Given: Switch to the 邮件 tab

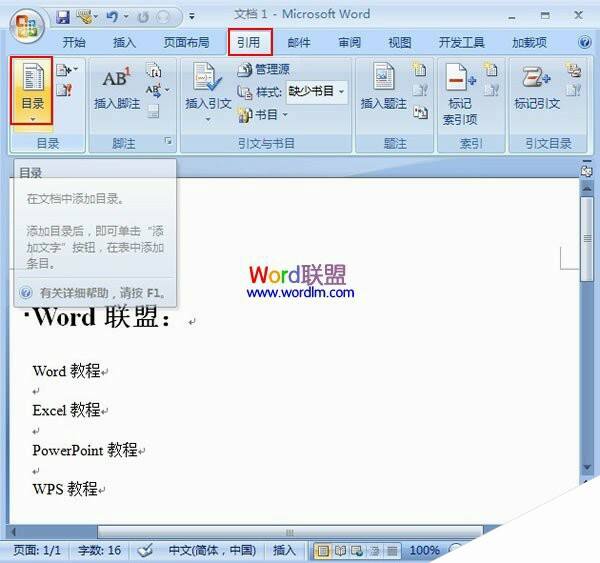Looking at the screenshot, I should click(x=299, y=42).
